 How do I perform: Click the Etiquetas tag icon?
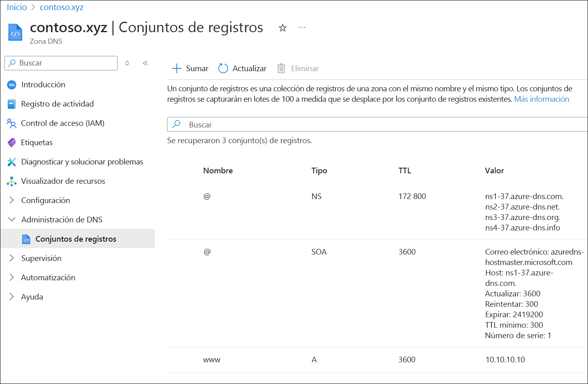[12, 142]
